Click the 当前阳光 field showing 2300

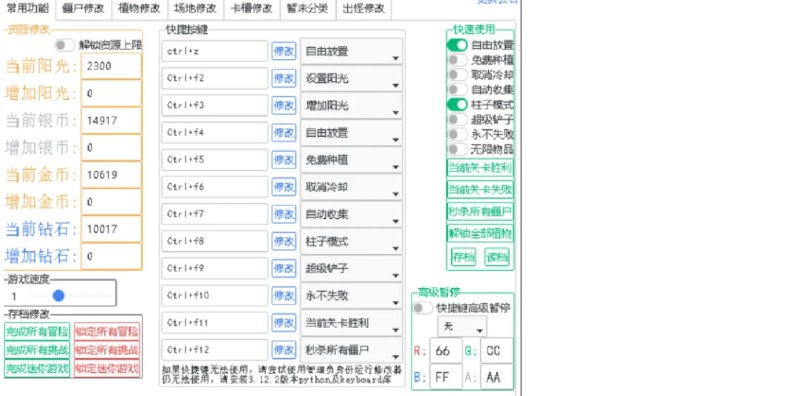tap(111, 66)
